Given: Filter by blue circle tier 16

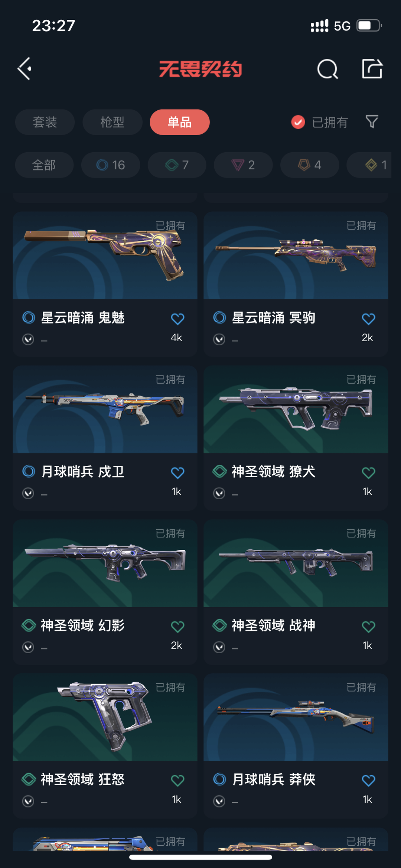Looking at the screenshot, I should [x=111, y=165].
